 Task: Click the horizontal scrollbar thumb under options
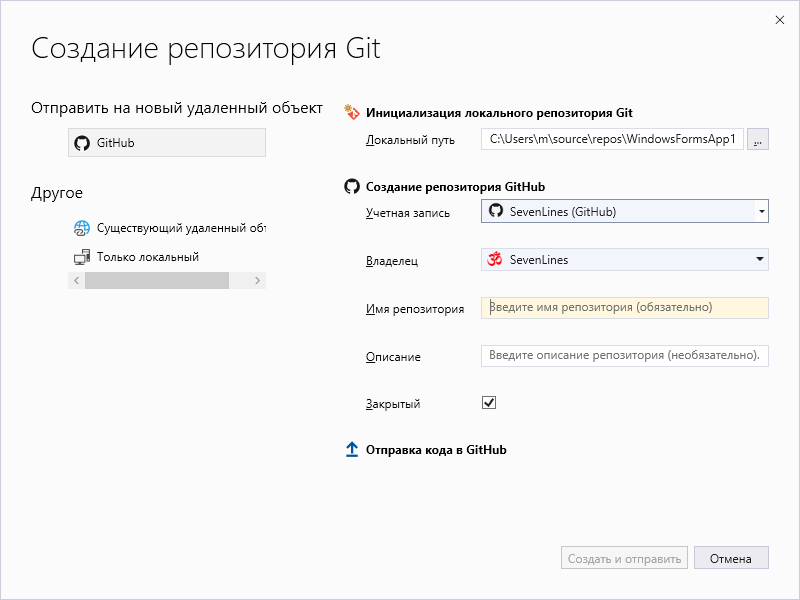tap(157, 280)
